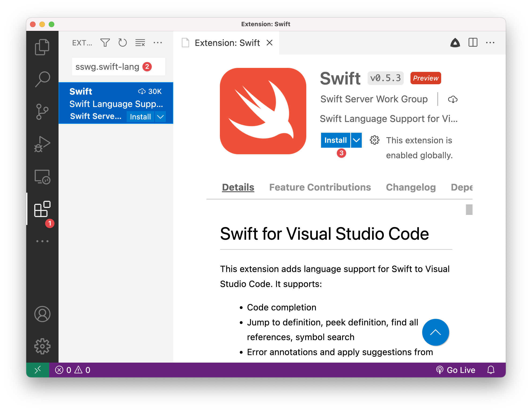Refresh the extensions list
Image resolution: width=532 pixels, height=412 pixels.
[122, 43]
